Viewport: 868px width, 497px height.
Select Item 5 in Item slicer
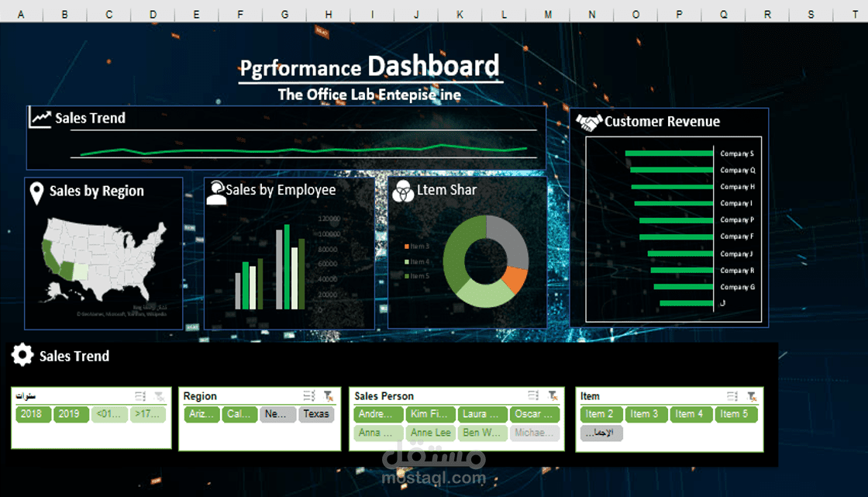tap(735, 415)
